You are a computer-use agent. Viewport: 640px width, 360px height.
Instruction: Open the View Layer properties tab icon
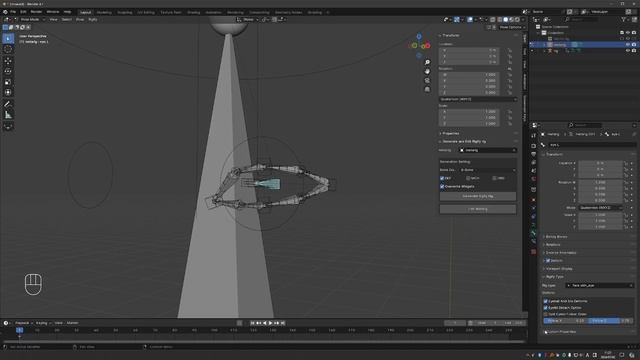[x=533, y=162]
